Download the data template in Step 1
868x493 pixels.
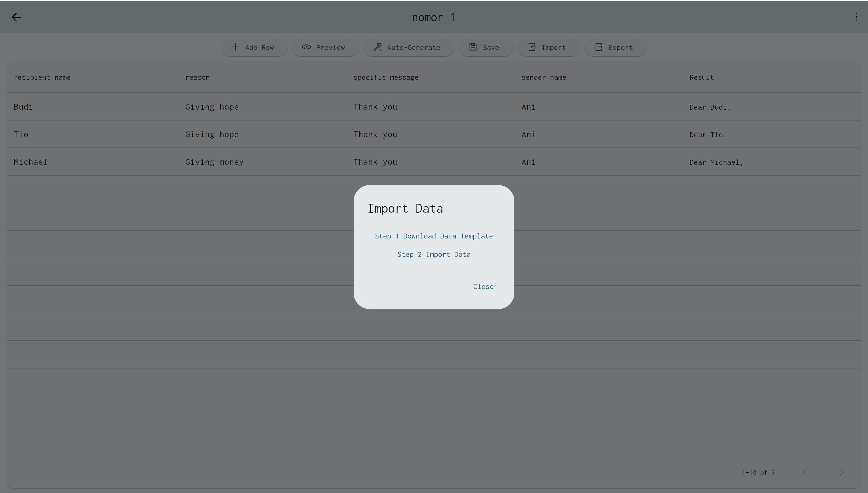coord(434,236)
